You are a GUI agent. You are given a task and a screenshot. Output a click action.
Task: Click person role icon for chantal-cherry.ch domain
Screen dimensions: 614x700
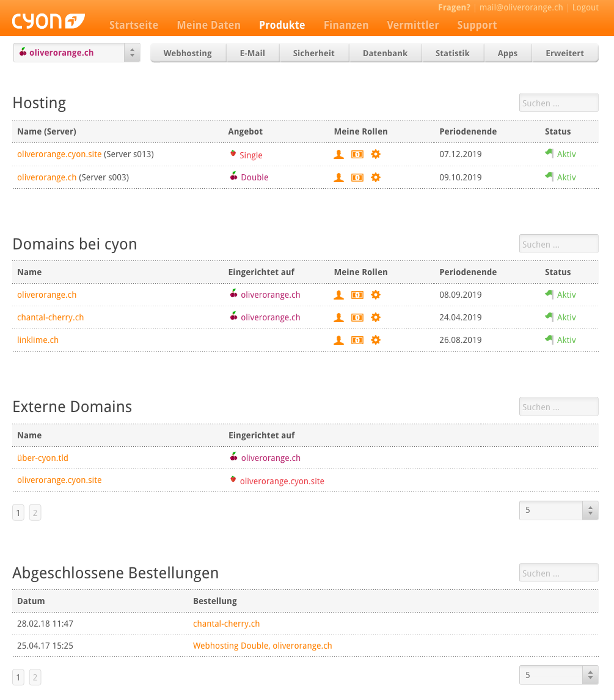(x=338, y=318)
